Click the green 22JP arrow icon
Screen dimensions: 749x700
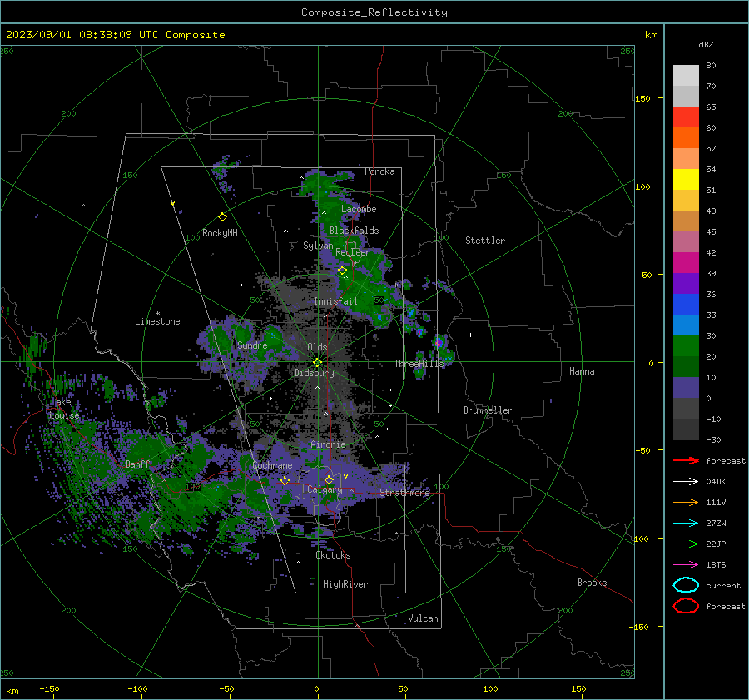[686, 544]
